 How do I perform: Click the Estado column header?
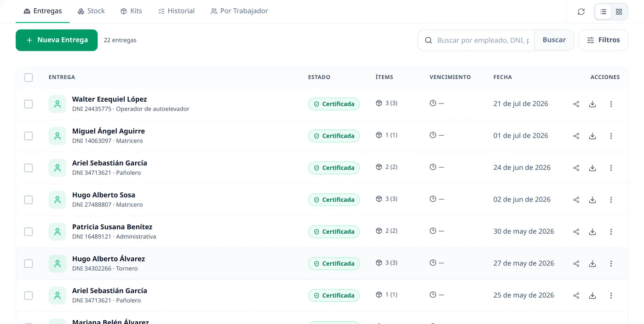pyautogui.click(x=319, y=77)
